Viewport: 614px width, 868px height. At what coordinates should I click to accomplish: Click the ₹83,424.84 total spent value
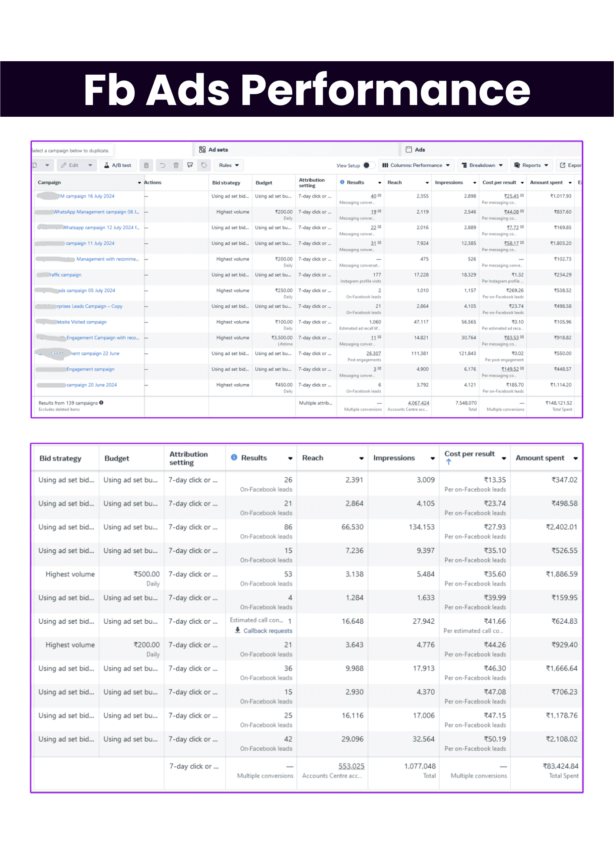tap(560, 766)
